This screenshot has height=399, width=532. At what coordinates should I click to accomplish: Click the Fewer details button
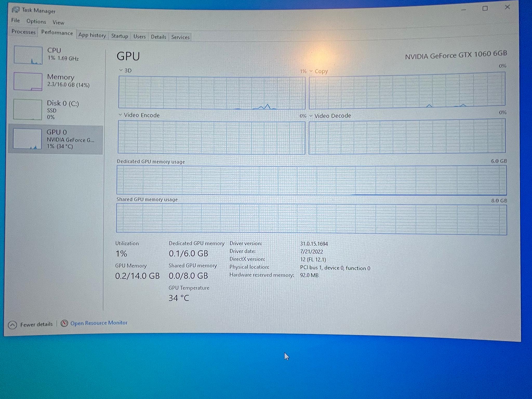pos(36,324)
